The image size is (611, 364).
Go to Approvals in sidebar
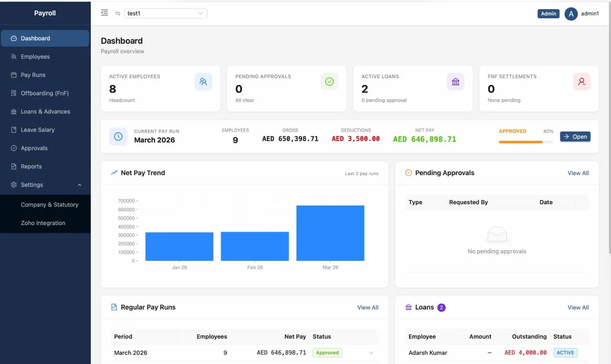(45, 148)
